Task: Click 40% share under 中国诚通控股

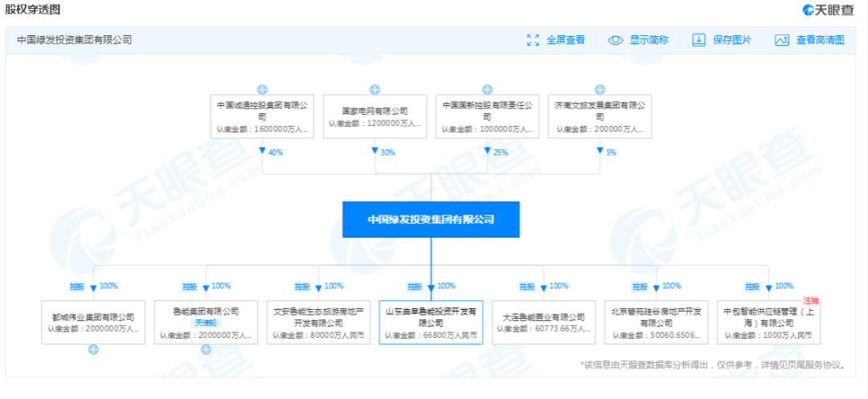Action: coord(275,153)
